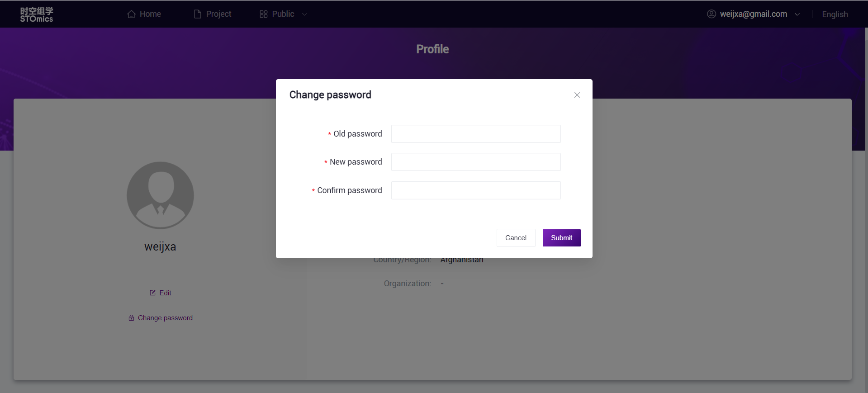Close the Change password dialog

(x=577, y=95)
